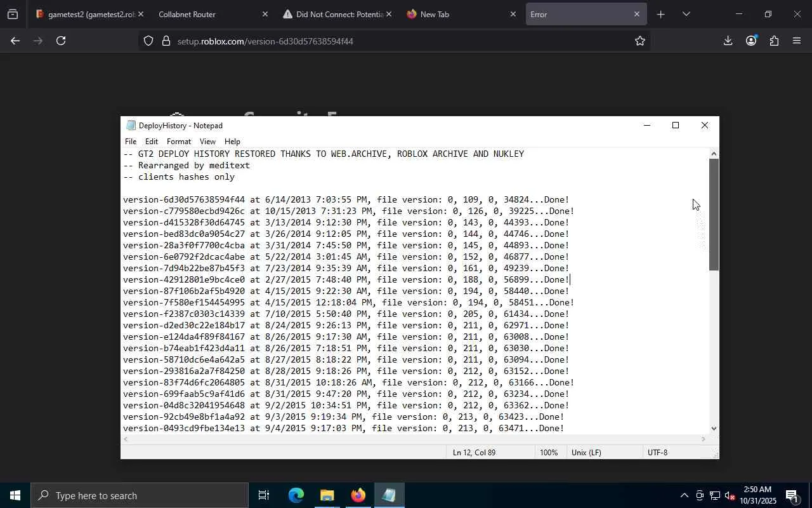
Task: Click the site lock icon in address bar
Action: point(166,41)
